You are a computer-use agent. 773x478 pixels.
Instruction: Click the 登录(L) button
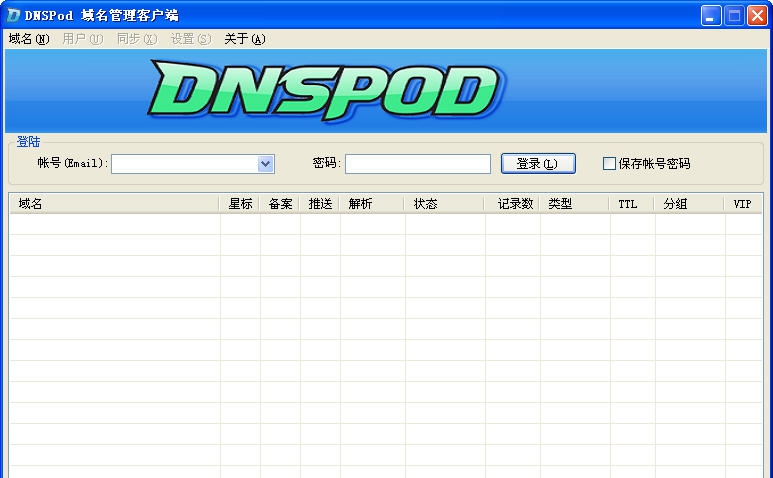tap(538, 164)
